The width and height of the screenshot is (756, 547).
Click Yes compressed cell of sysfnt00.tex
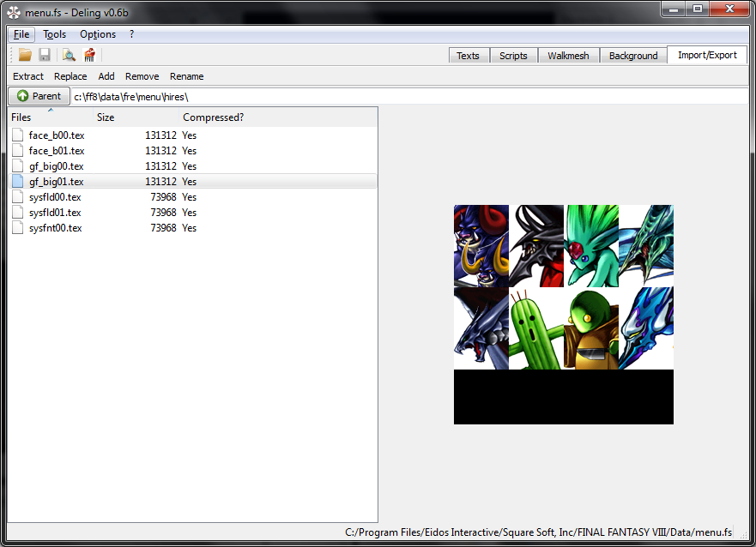click(x=190, y=228)
